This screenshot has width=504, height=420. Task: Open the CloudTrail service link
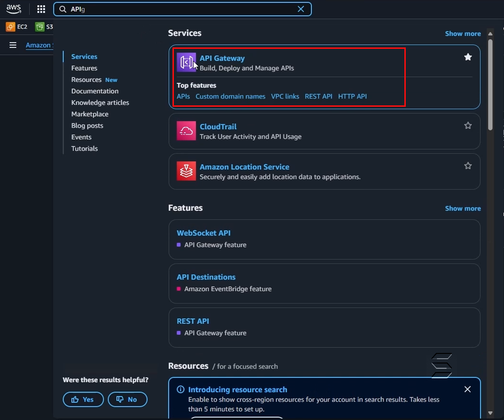click(218, 126)
